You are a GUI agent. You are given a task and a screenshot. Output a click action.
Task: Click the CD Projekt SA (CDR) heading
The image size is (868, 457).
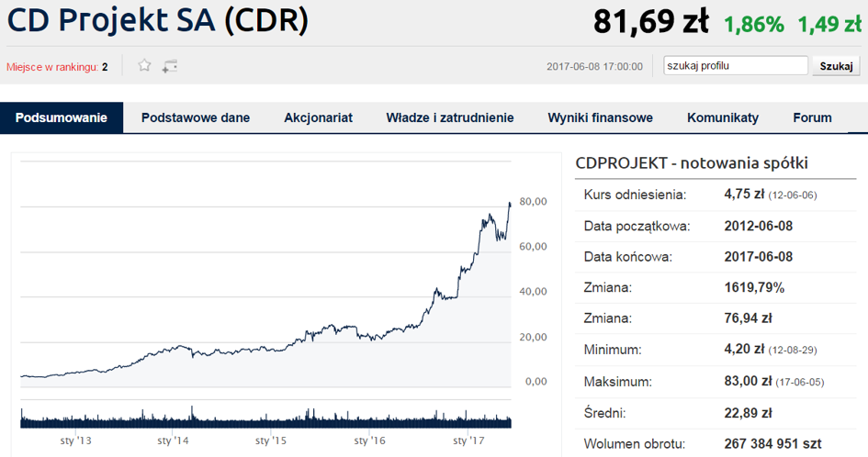click(158, 20)
